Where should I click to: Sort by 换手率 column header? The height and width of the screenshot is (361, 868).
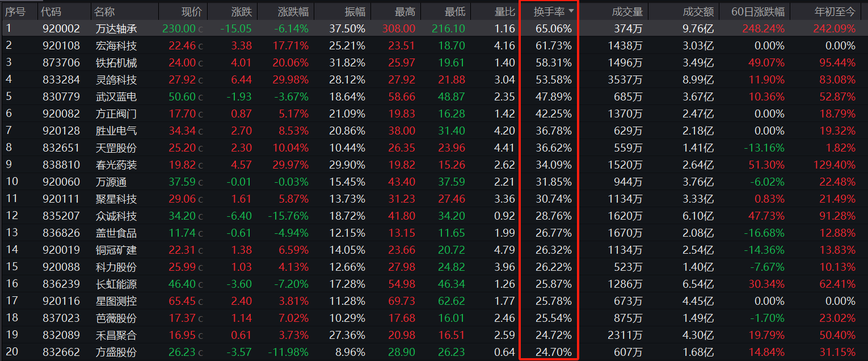pyautogui.click(x=549, y=11)
